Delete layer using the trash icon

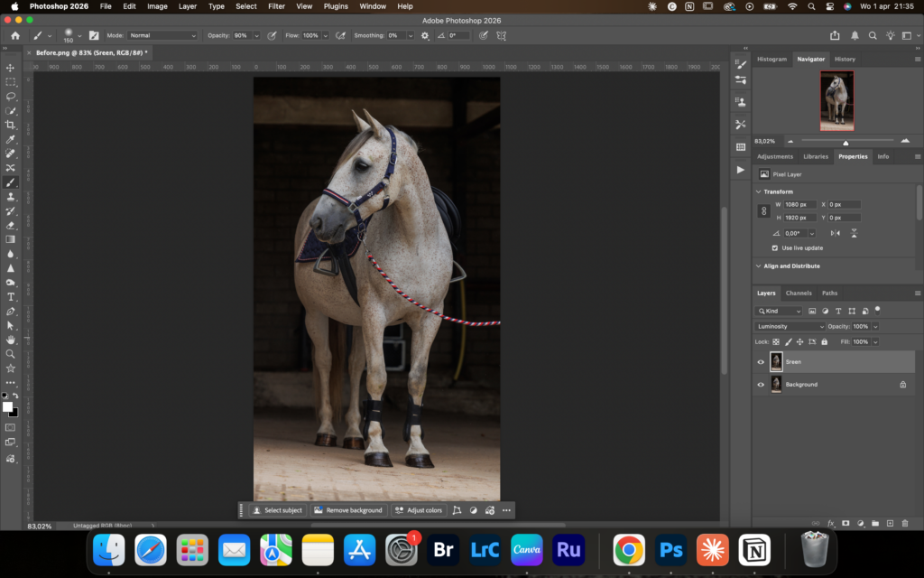tap(905, 523)
